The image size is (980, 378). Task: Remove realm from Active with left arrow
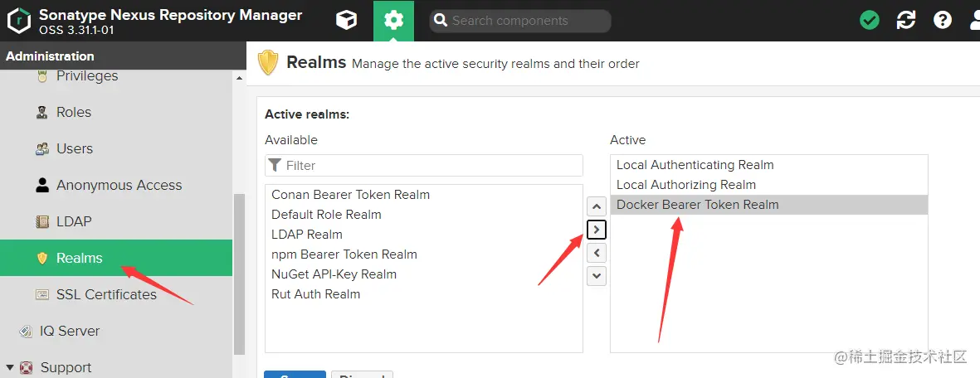pyautogui.click(x=597, y=253)
